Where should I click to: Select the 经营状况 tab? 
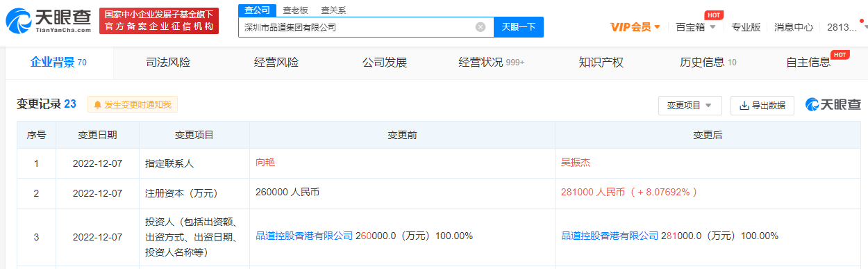(492, 63)
